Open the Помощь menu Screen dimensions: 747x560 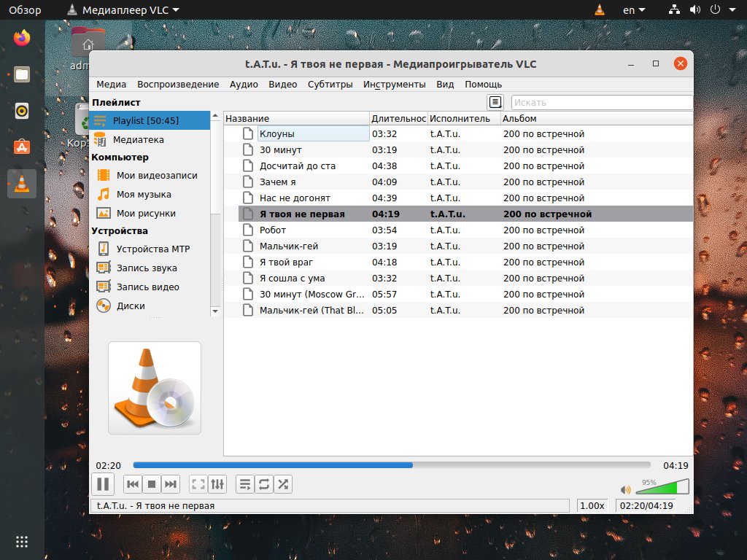pos(483,85)
